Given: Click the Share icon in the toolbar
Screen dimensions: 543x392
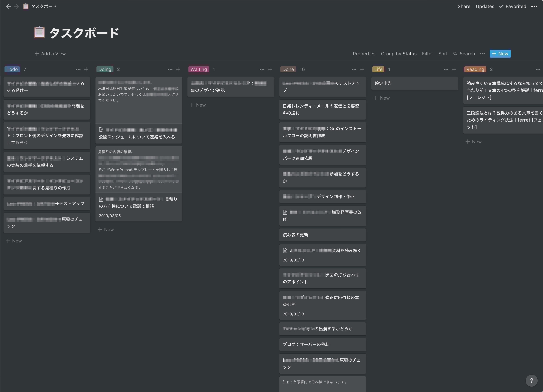Looking at the screenshot, I should pyautogui.click(x=464, y=6).
